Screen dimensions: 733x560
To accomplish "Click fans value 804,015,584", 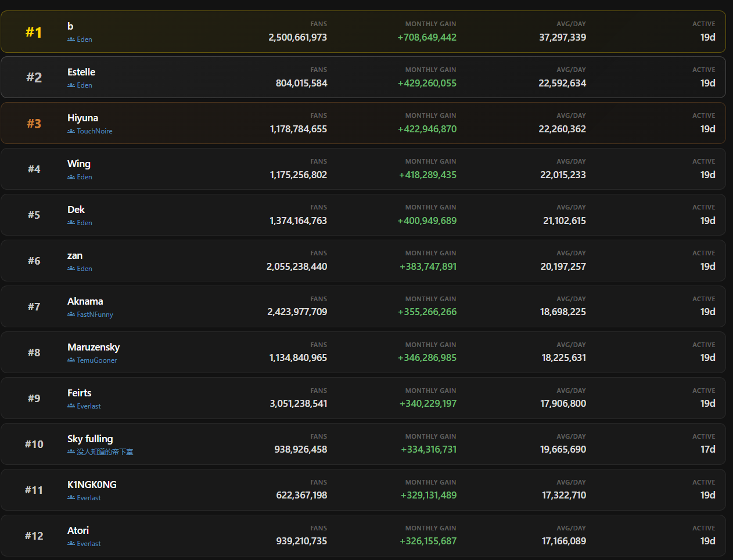I will tap(301, 83).
